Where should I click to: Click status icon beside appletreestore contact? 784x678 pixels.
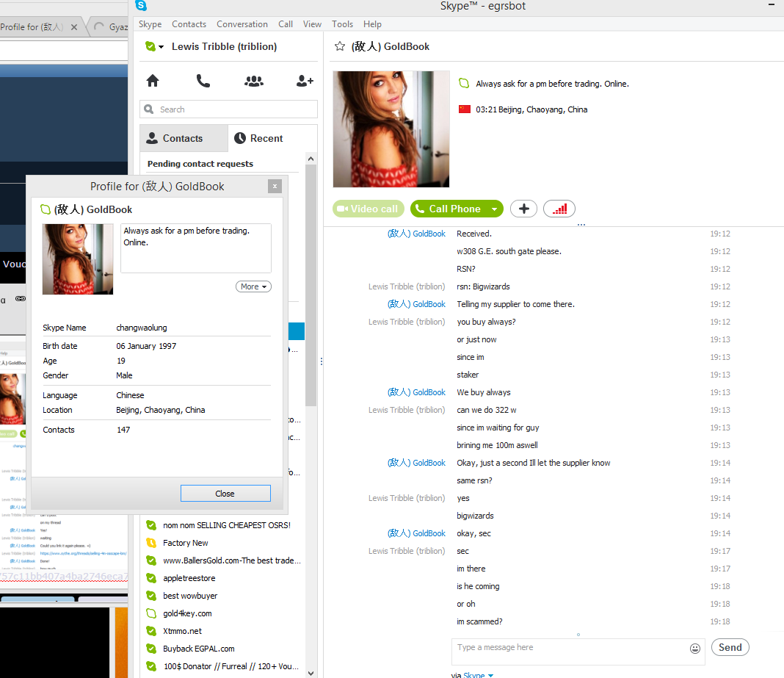pyautogui.click(x=151, y=578)
